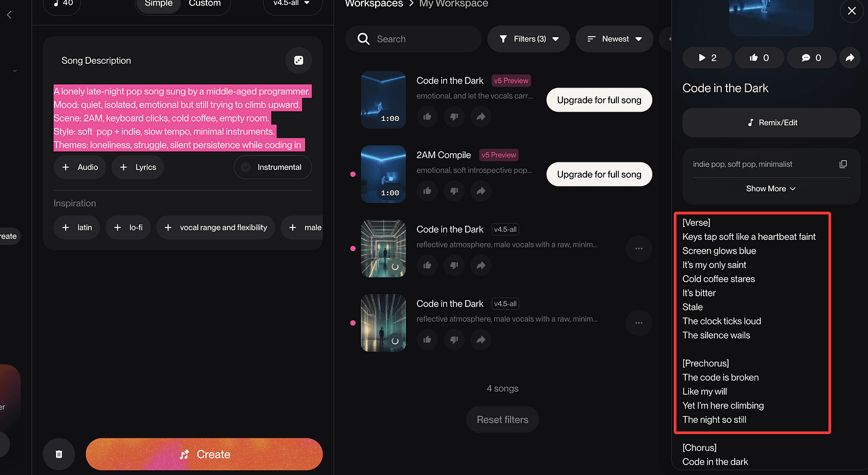The image size is (868, 475).
Task: Share the 2AM Compile song
Action: pos(480,191)
